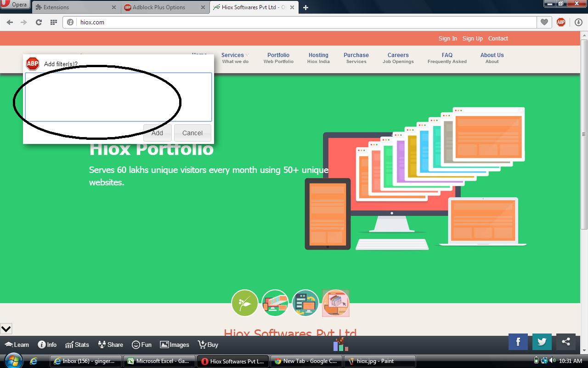Click the generic share icon button
The height and width of the screenshot is (368, 588).
(x=566, y=341)
